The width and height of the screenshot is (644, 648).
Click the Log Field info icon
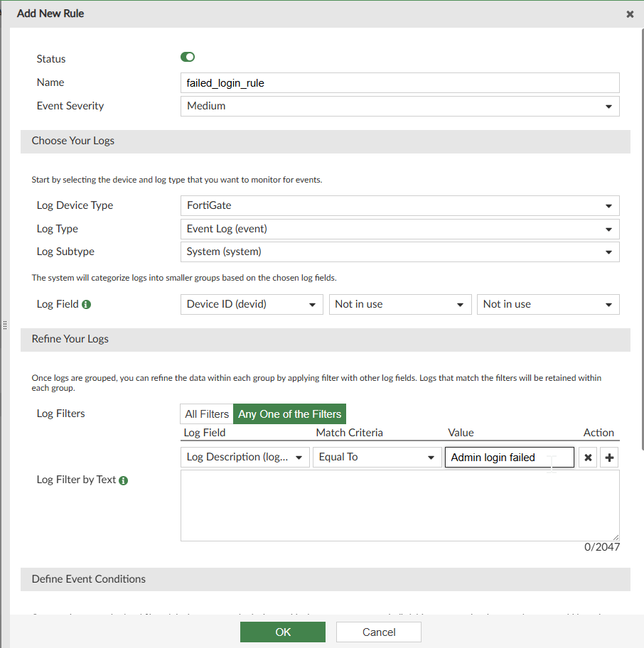pos(86,305)
